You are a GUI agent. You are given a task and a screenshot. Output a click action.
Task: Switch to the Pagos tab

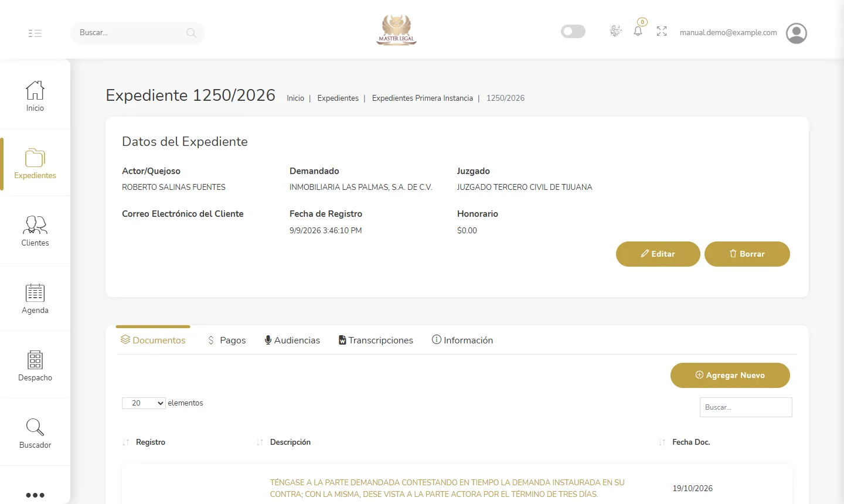[227, 340]
